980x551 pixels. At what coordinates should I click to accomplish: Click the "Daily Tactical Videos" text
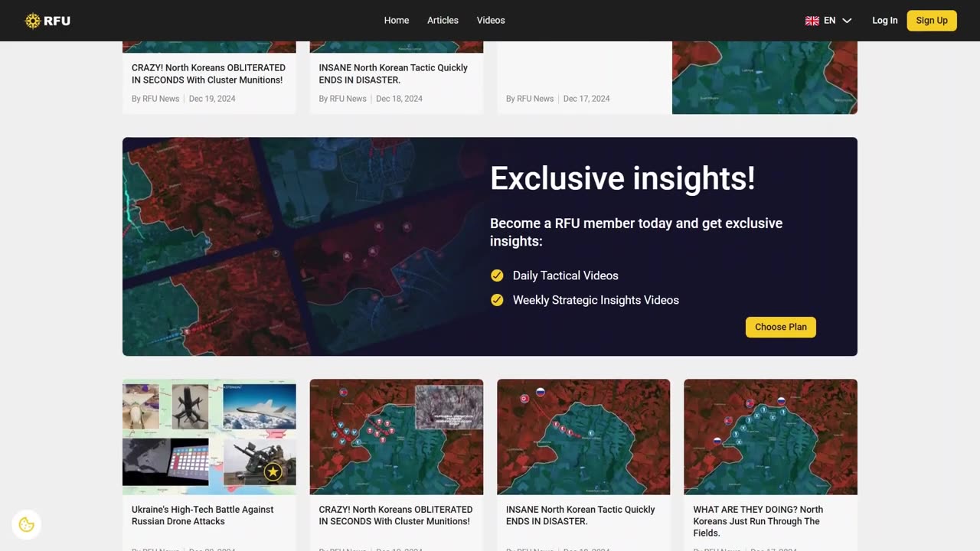point(566,275)
